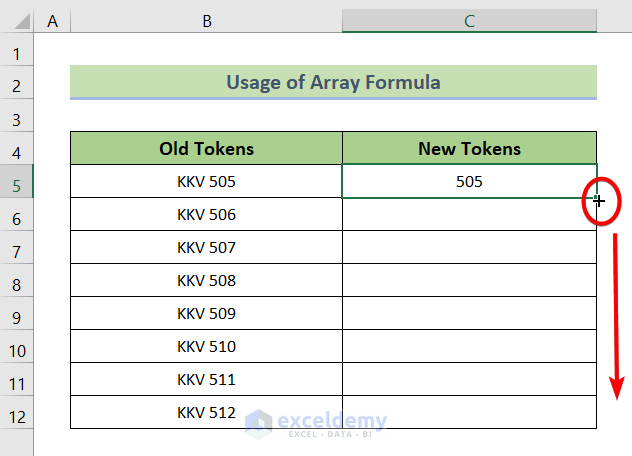Click the Usage of Array Formula title

coord(333,82)
